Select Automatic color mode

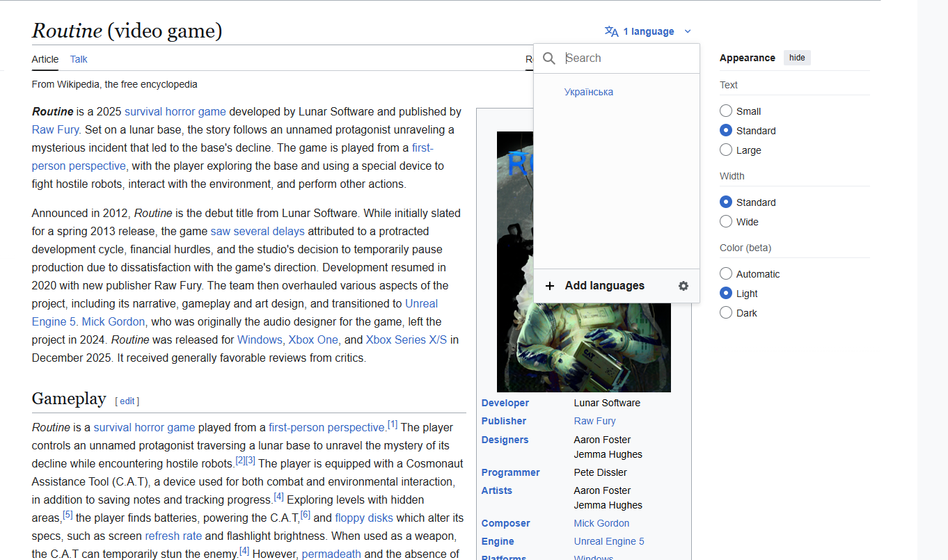coord(726,273)
